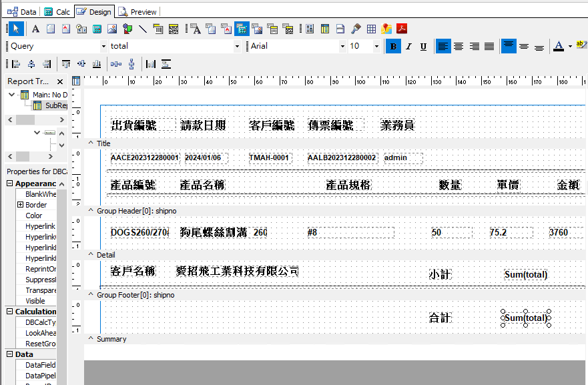Image resolution: width=588 pixels, height=385 pixels.
Task: Collapse the Main report tree node
Action: coord(11,95)
